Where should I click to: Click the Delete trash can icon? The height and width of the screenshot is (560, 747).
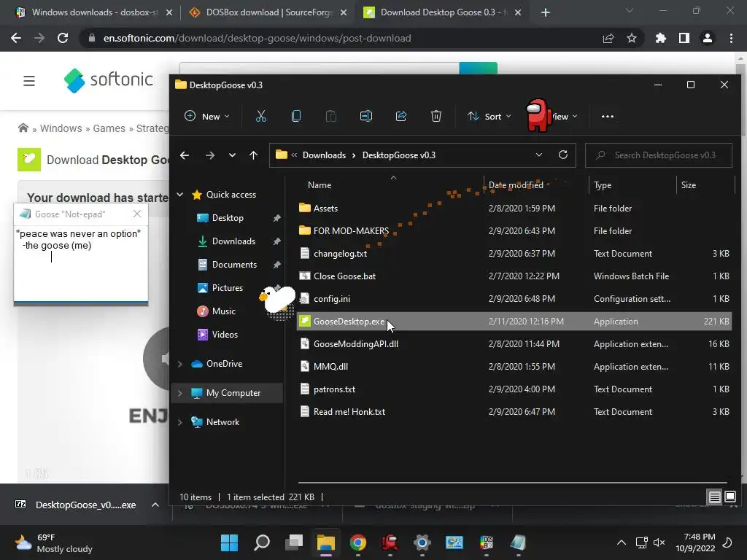pos(436,116)
